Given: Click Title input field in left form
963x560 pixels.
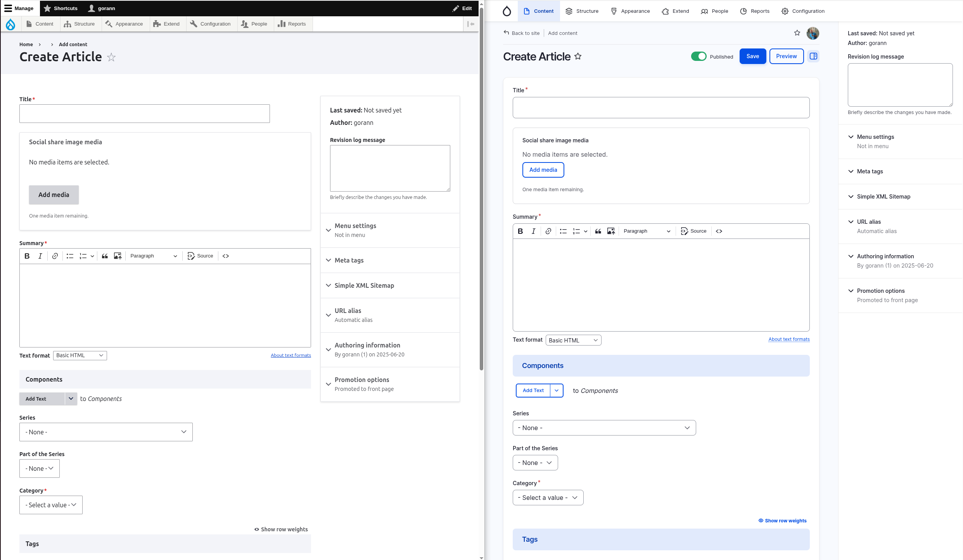Looking at the screenshot, I should (x=145, y=114).
